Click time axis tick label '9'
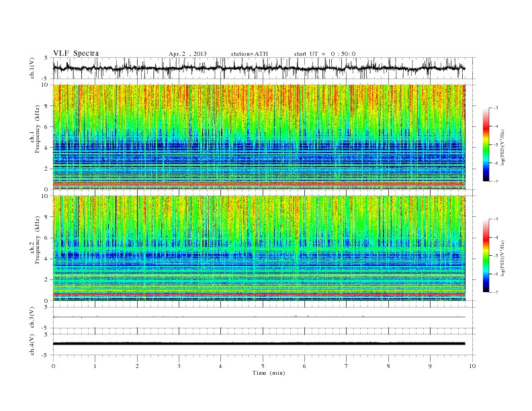The height and width of the screenshot is (411, 532). point(430,366)
